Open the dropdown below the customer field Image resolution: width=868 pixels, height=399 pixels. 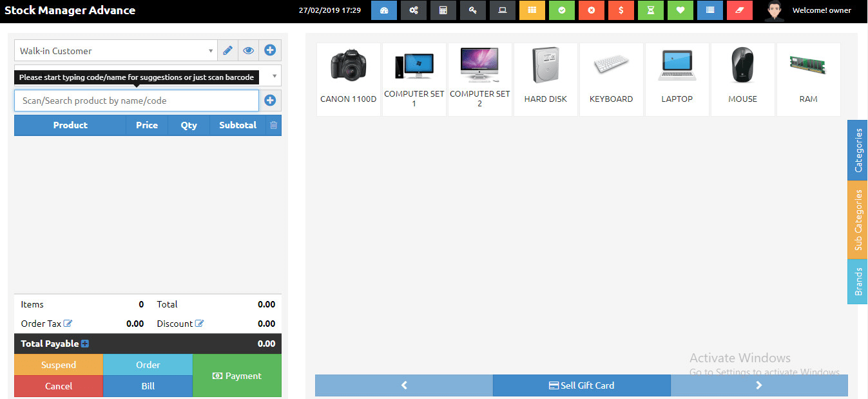tap(275, 76)
